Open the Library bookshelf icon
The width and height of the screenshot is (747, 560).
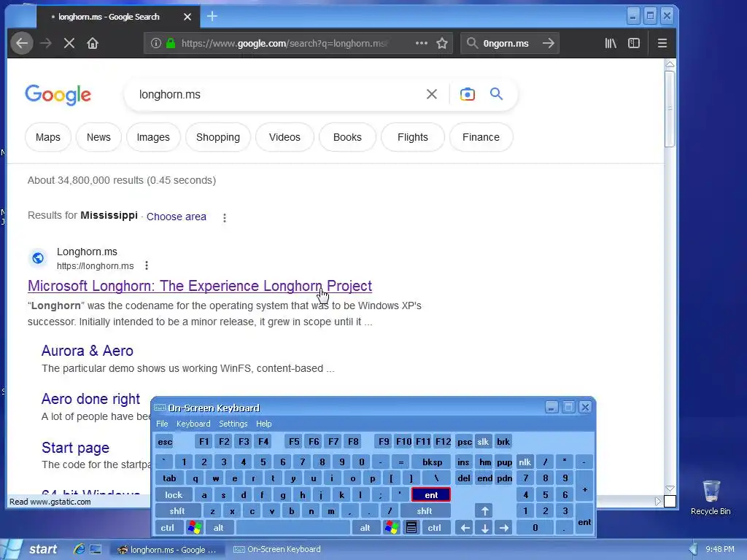611,43
